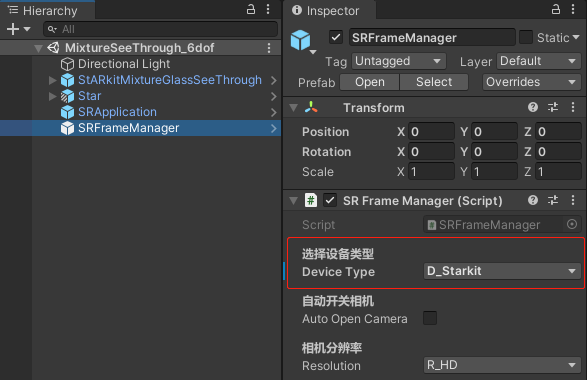Lock the Inspector panel
This screenshot has height=380, width=587.
(x=556, y=9)
